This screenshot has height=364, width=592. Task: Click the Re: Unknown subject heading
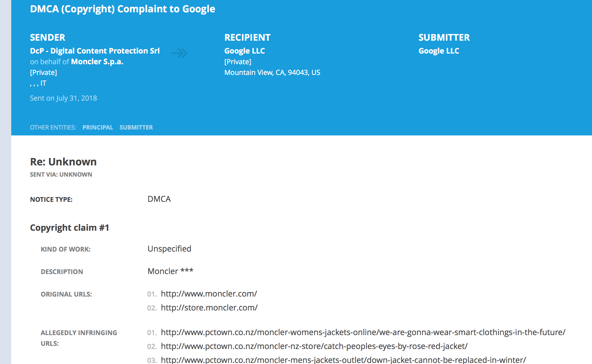click(63, 162)
